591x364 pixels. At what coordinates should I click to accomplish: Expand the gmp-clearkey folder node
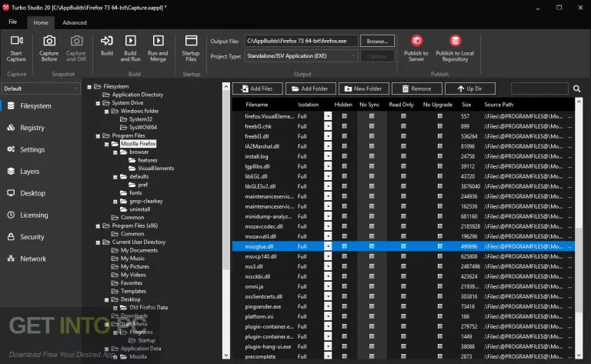(x=115, y=202)
